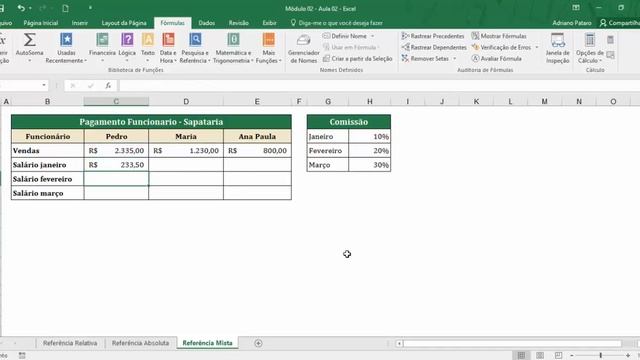Click the zoom out minus button
The image size is (640, 360).
tap(572, 356)
